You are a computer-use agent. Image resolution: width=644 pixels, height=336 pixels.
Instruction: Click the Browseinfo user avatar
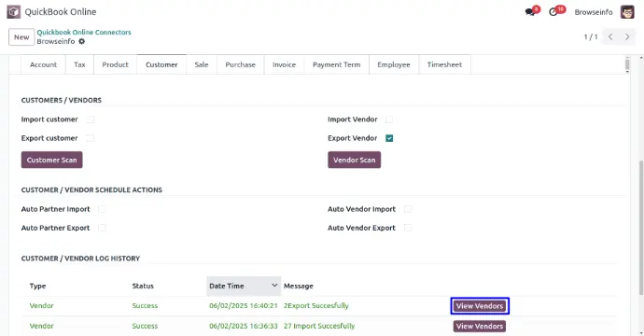click(627, 12)
